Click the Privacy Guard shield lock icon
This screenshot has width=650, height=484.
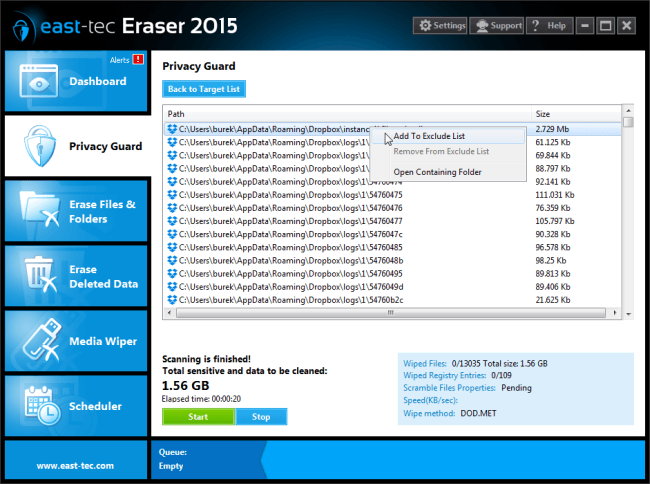pos(40,146)
